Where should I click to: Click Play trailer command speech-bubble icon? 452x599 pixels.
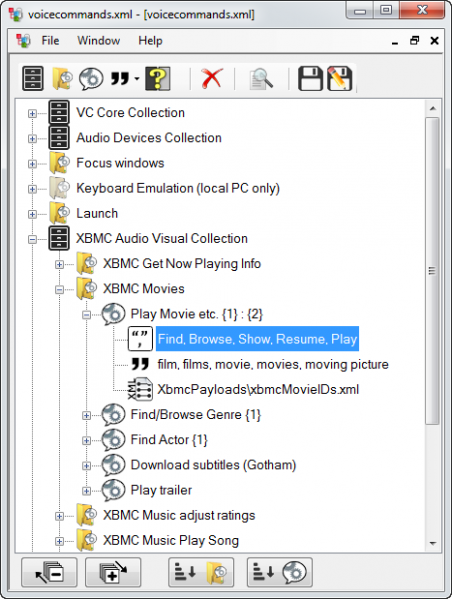coord(113,490)
